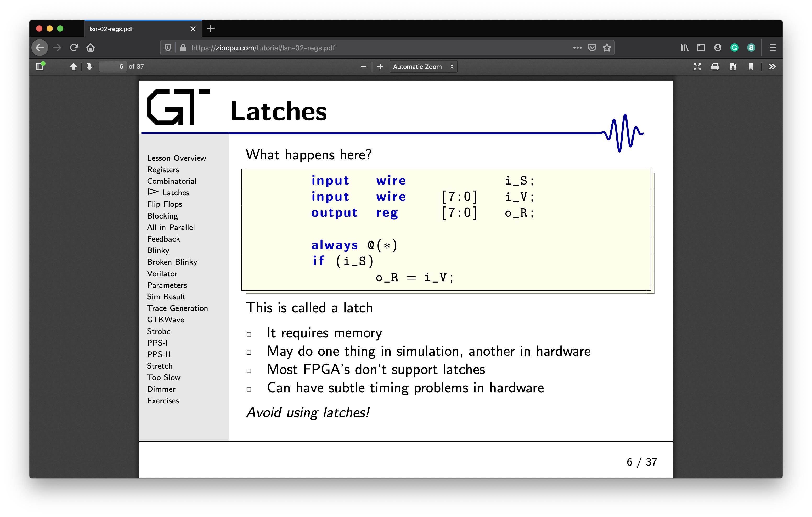The image size is (812, 517).
Task: Save page to Pocket
Action: click(592, 48)
